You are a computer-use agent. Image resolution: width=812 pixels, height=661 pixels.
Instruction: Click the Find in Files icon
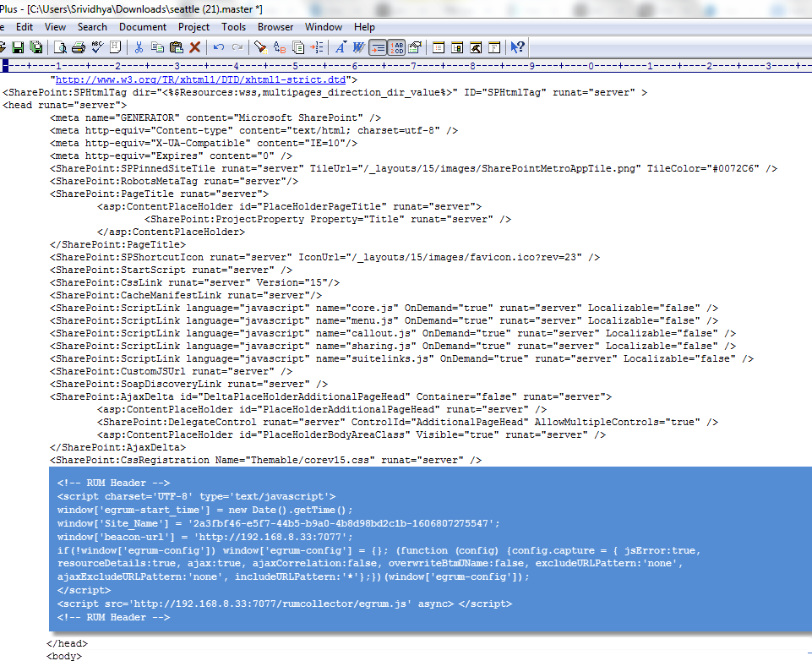(297, 47)
